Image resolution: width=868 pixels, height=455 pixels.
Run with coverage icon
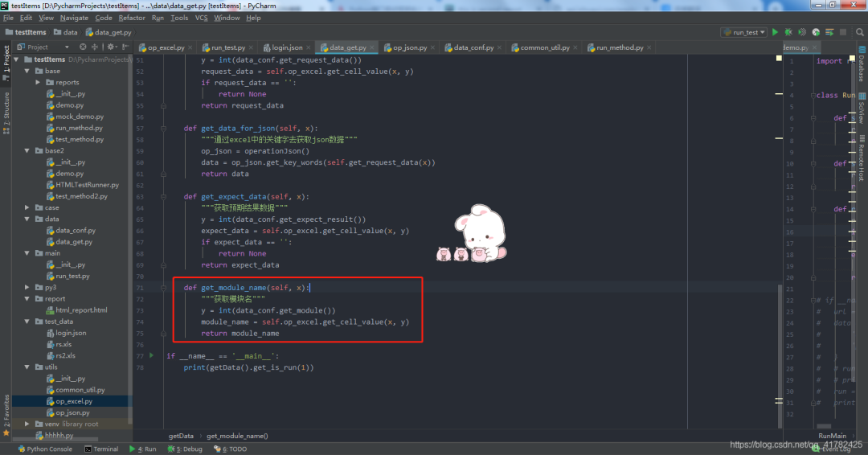(x=802, y=32)
